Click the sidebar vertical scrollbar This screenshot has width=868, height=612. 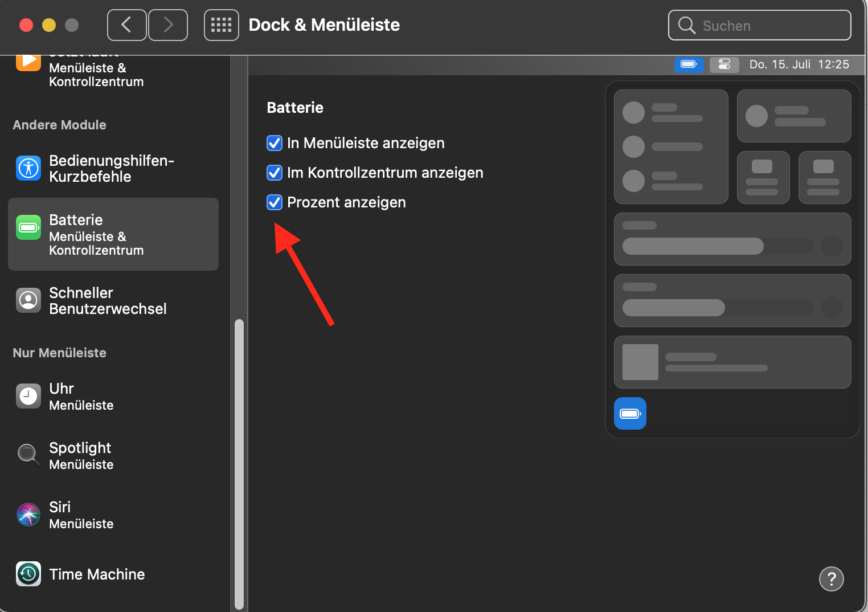[x=239, y=462]
